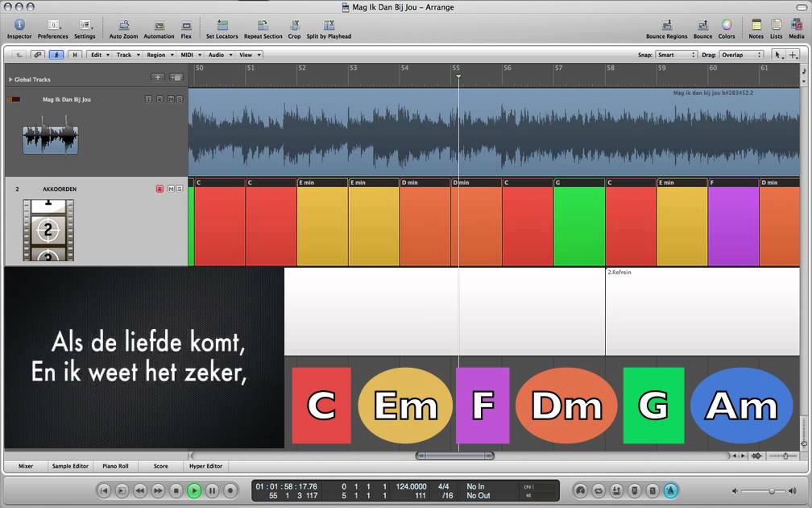Click the Bounce Regions icon
Image resolution: width=812 pixels, height=508 pixels.
click(666, 28)
